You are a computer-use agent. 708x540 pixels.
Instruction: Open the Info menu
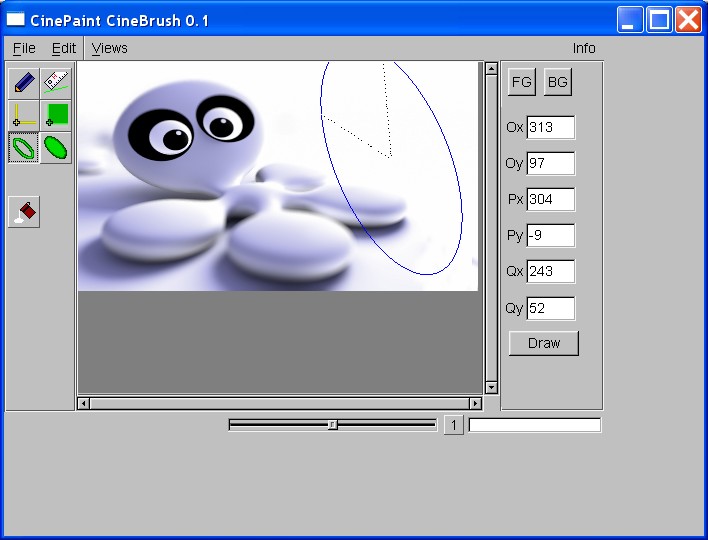(584, 48)
